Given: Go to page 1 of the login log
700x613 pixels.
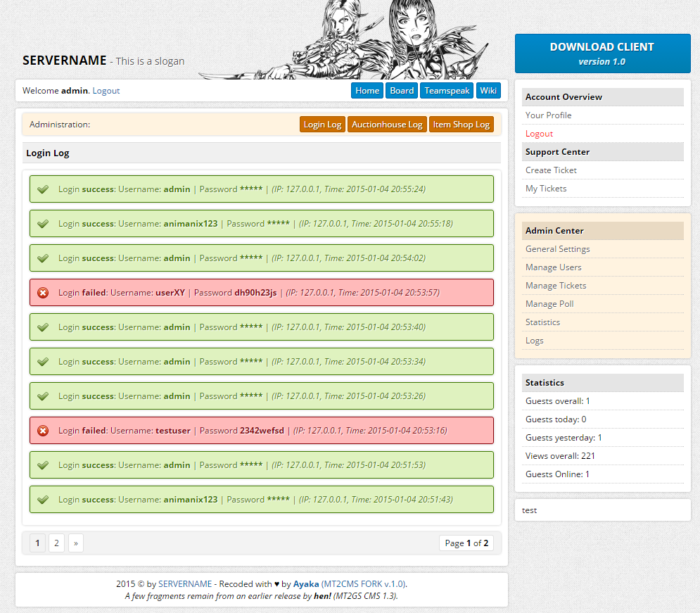Looking at the screenshot, I should coord(37,543).
